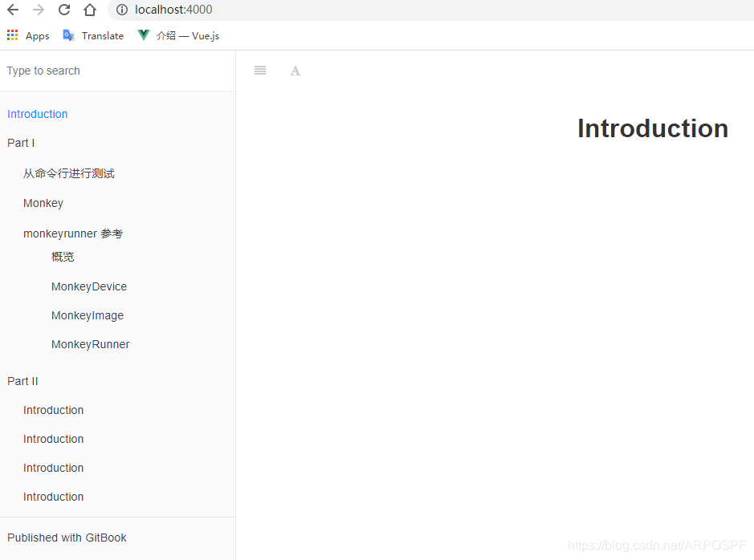Image resolution: width=754 pixels, height=560 pixels.
Task: Toggle the sidebar with the hamburger icon
Action: tap(260, 71)
